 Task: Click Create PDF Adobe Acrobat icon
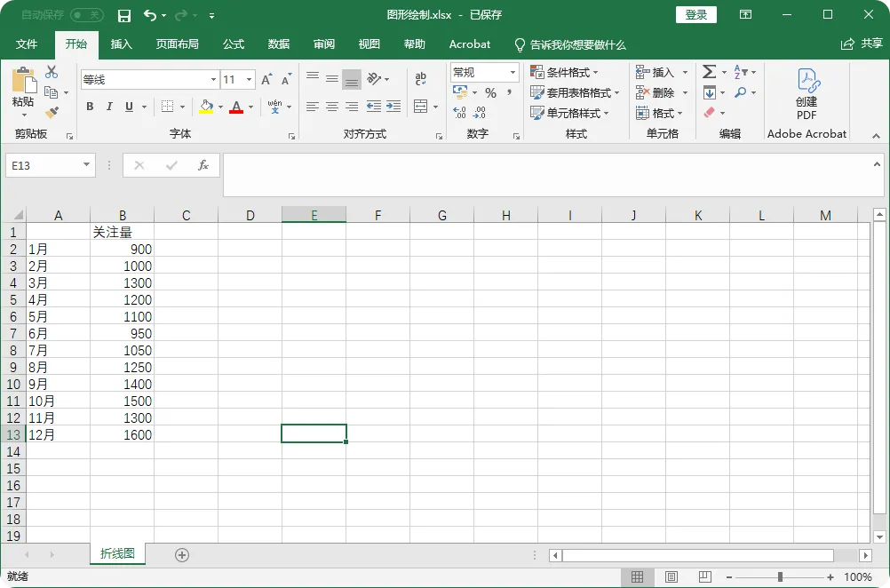807,93
